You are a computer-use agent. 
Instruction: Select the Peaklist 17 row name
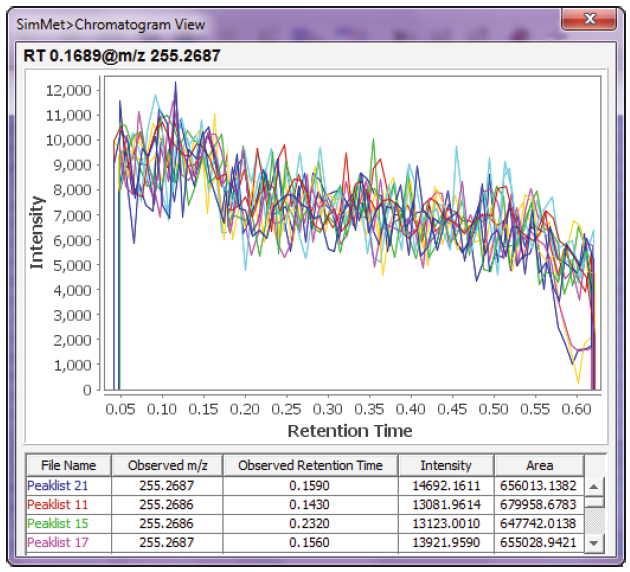click(57, 542)
